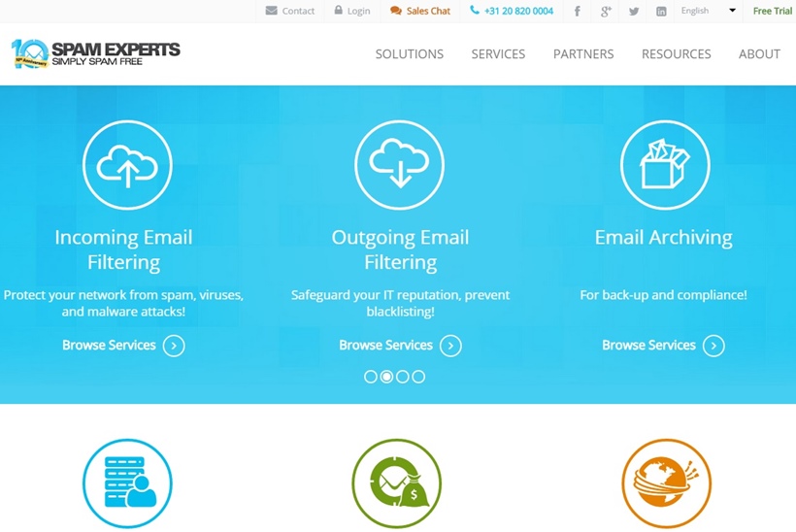Click the Incoming Email Filtering heading
The height and width of the screenshot is (532, 796).
coord(123,249)
